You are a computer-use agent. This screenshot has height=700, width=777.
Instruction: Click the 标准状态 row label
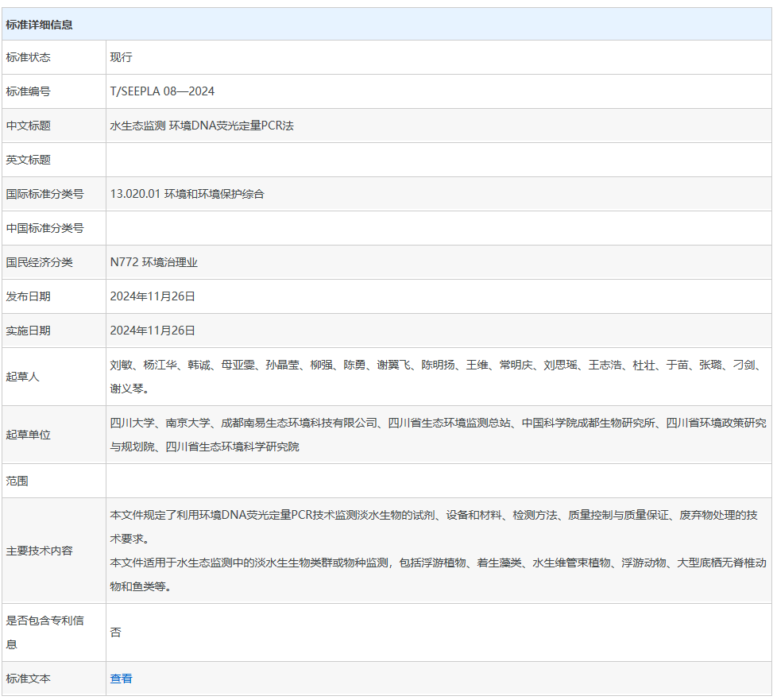click(x=28, y=57)
